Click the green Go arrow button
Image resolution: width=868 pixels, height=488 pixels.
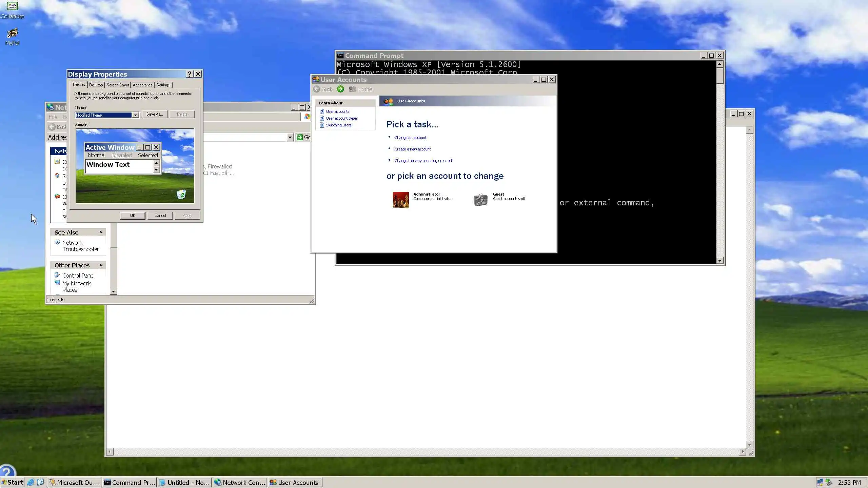300,137
